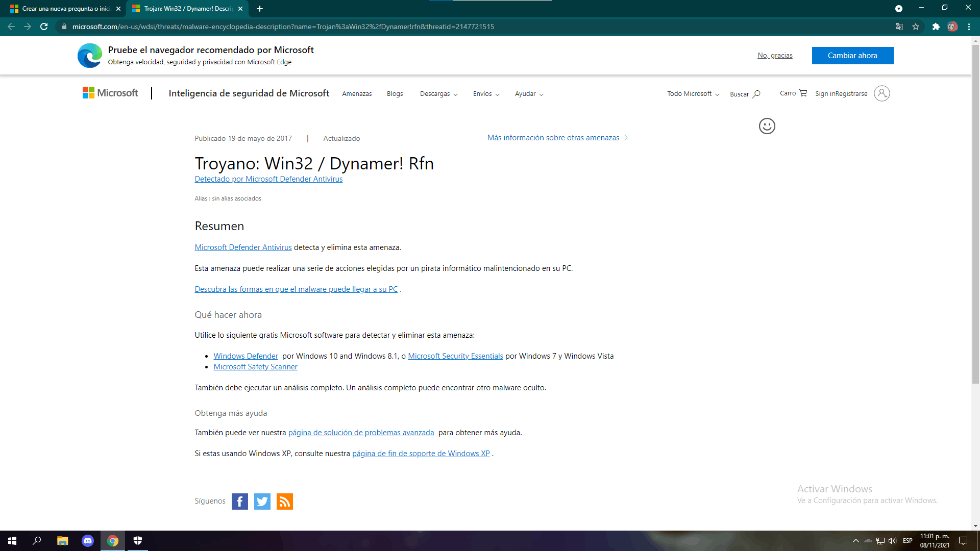The image size is (980, 551).
Task: Open the Amenazas menu item
Action: tap(357, 94)
